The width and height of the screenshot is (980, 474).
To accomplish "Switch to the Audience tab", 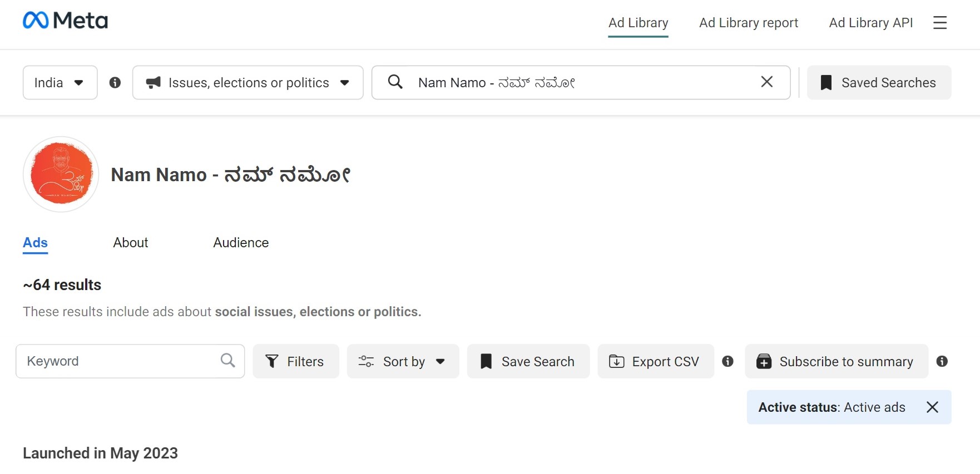I will (241, 243).
